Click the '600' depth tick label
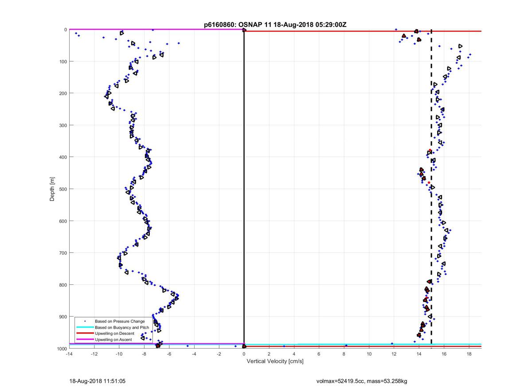532x392 pixels. (x=63, y=221)
